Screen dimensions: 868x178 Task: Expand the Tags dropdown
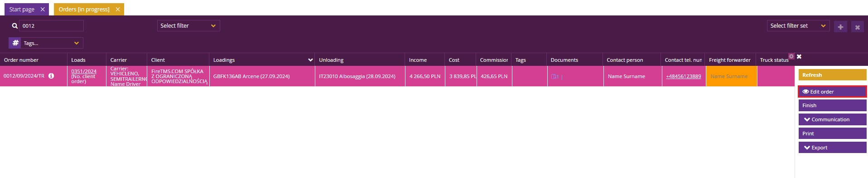pyautogui.click(x=52, y=43)
